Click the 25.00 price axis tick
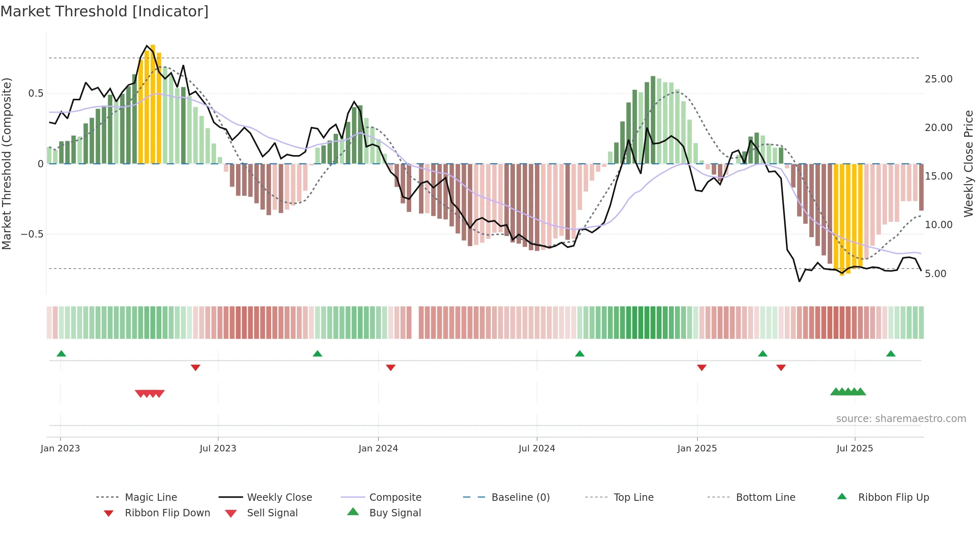The height and width of the screenshot is (551, 980). (939, 79)
